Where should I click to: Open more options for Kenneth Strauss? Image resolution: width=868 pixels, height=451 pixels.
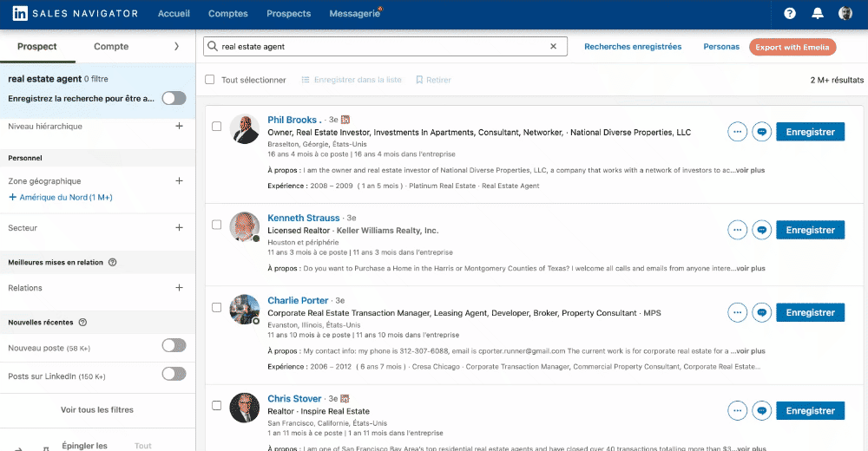[737, 230]
